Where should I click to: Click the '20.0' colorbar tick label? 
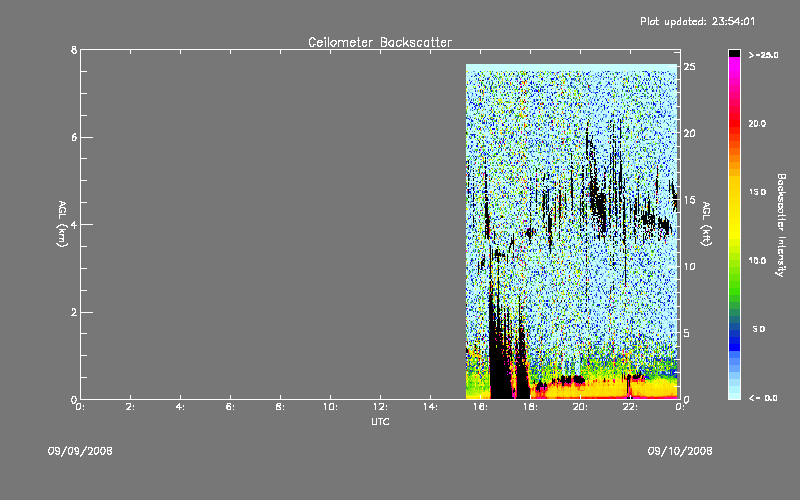[x=757, y=123]
